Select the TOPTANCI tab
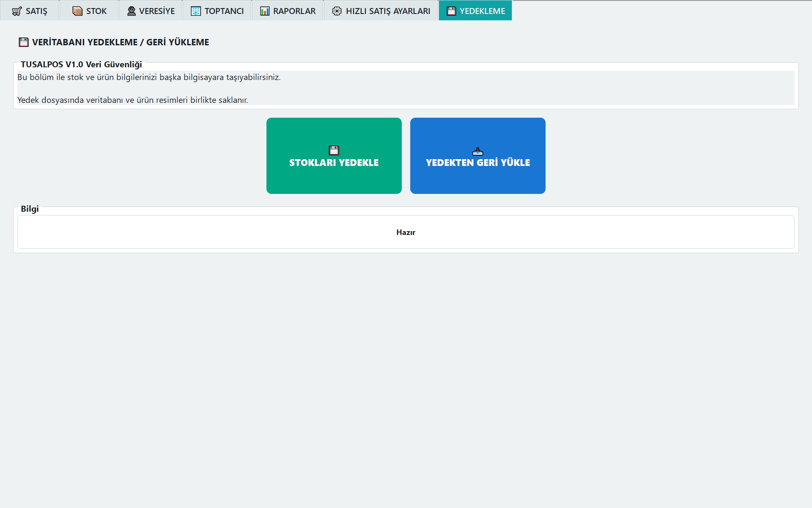This screenshot has width=812, height=508. pyautogui.click(x=217, y=11)
